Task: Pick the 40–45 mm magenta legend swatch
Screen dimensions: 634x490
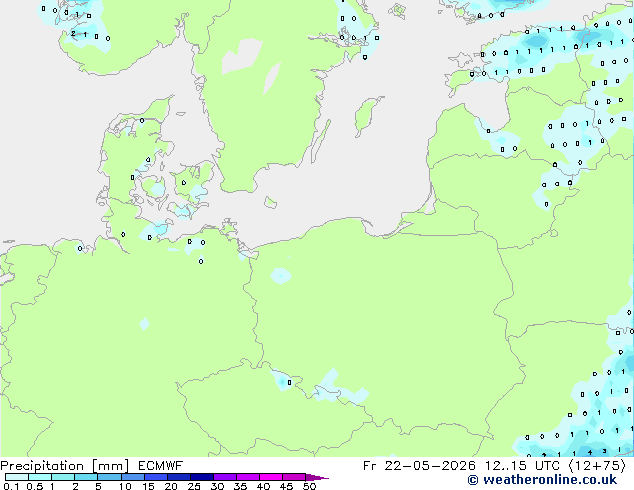Action: click(x=271, y=477)
